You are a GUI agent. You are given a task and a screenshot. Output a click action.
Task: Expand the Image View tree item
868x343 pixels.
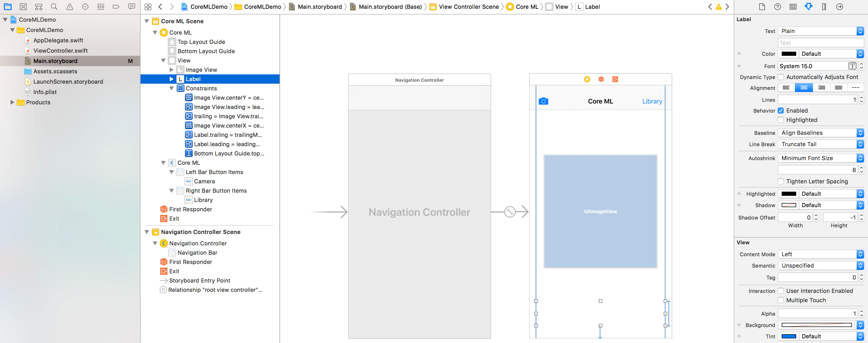click(172, 70)
